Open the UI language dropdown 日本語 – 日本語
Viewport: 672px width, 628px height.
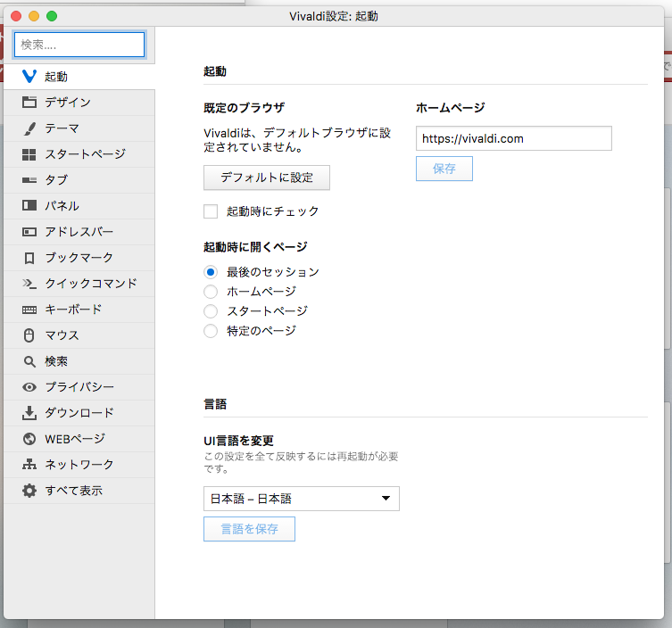coord(302,499)
